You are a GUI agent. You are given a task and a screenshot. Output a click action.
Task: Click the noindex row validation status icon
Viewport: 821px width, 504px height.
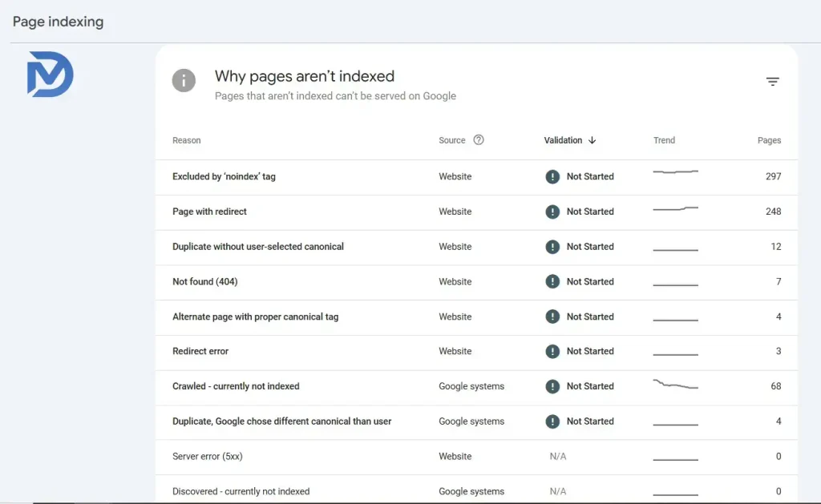552,177
